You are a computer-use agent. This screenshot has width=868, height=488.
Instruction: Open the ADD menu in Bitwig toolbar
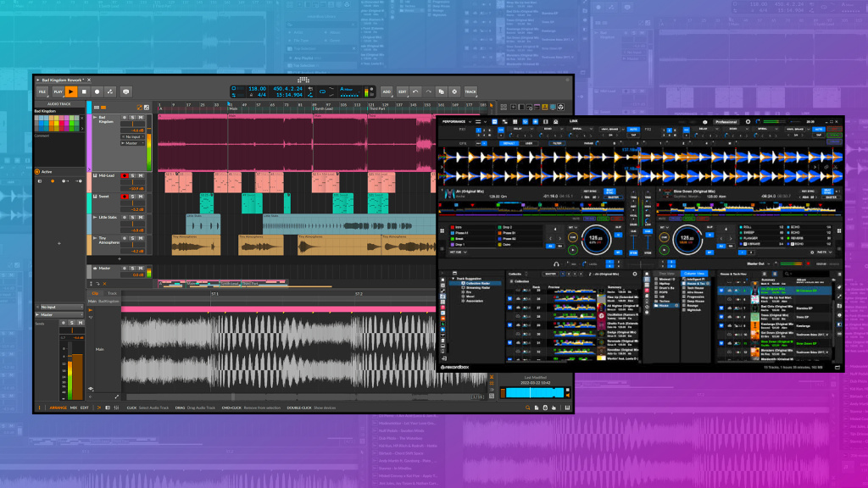(387, 91)
